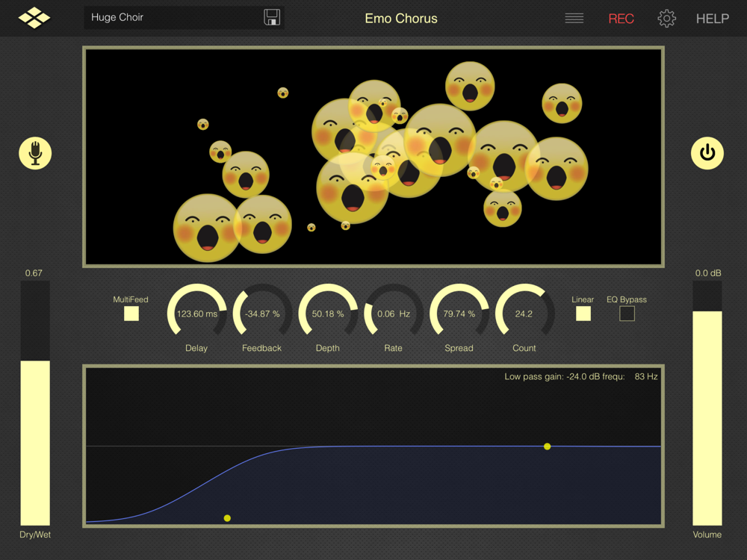Select the right EQ curve point
Screen dimensions: 747x560
(548, 447)
